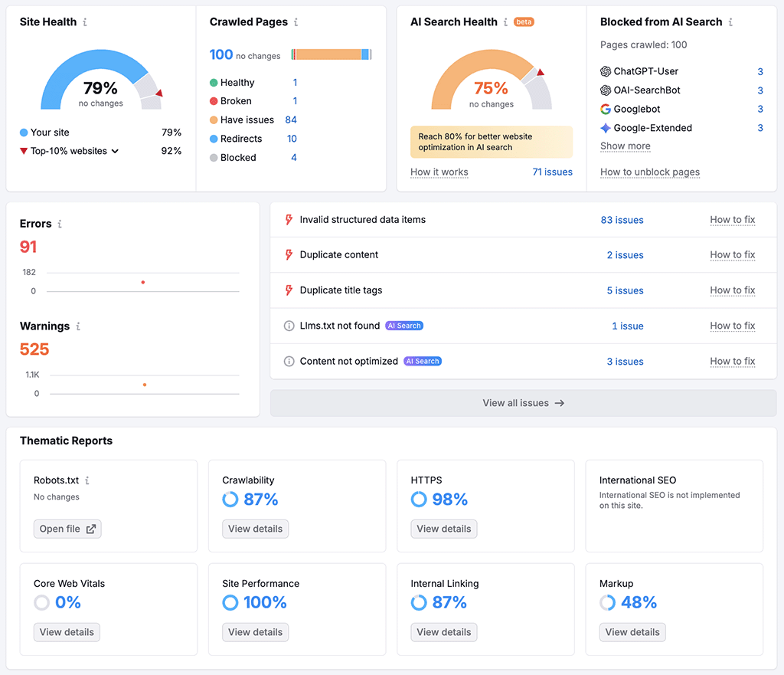This screenshot has width=784, height=675.
Task: Show more blocked AI bots
Action: tap(625, 146)
